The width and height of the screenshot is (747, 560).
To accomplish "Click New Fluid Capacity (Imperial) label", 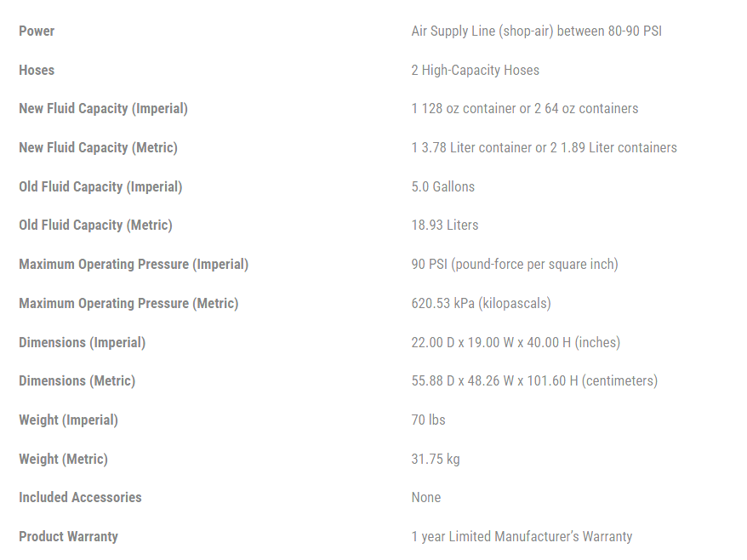I will 103,109.
